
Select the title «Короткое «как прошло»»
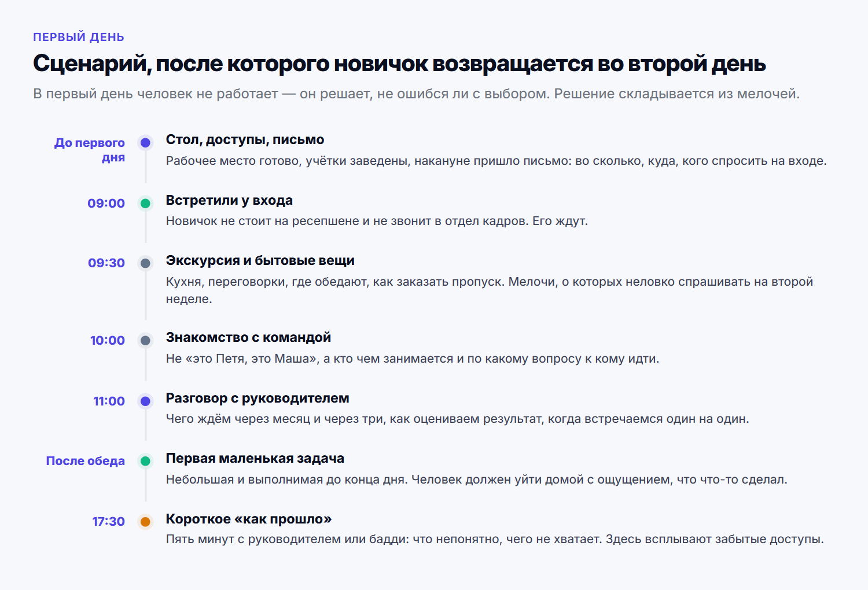249,519
